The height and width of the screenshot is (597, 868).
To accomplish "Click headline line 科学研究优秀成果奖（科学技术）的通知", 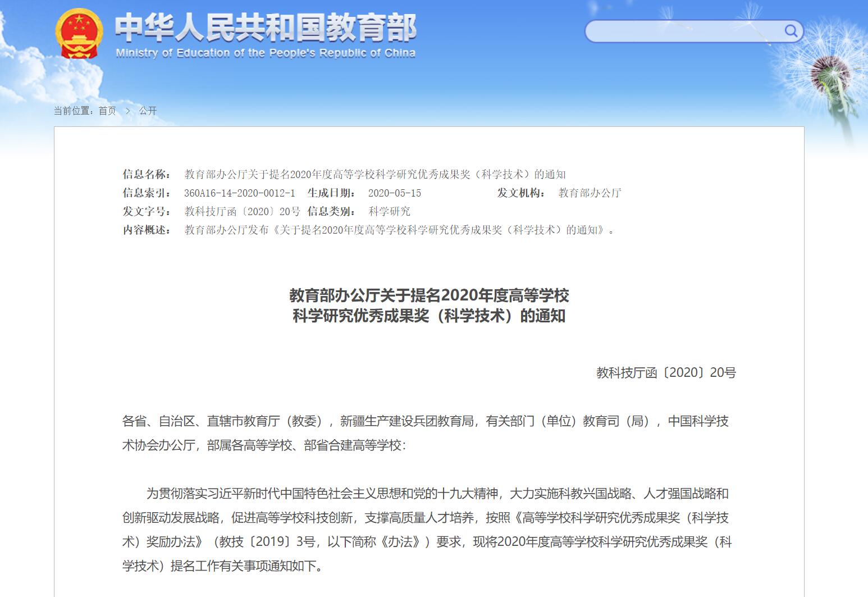I will (x=429, y=316).
